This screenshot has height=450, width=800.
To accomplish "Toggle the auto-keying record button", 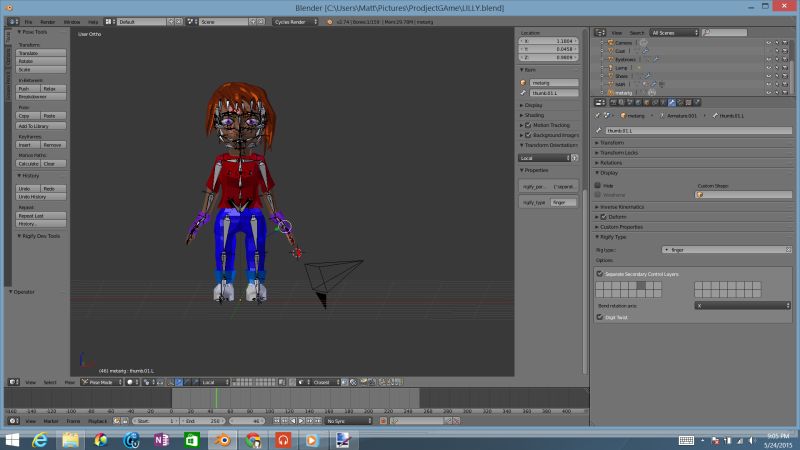I will click(383, 421).
